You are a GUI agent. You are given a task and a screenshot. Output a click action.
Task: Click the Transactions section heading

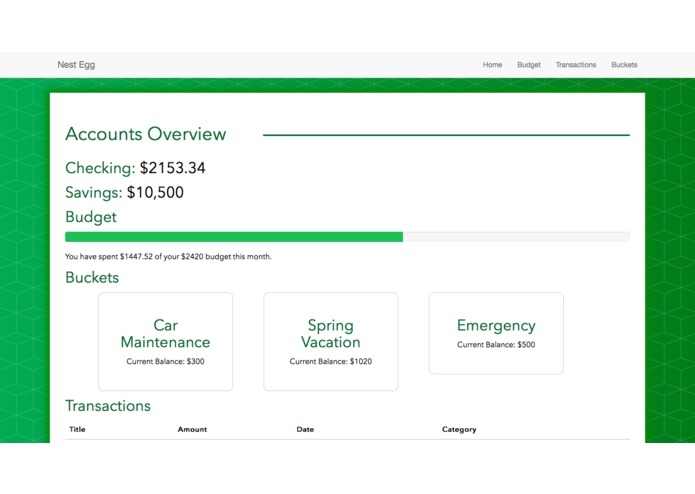108,406
